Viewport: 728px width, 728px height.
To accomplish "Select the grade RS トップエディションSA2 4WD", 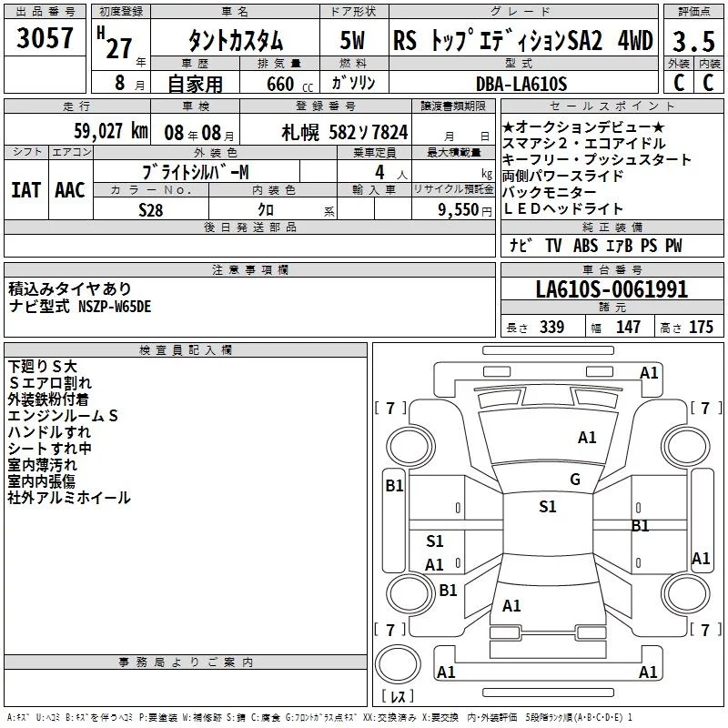I will [x=523, y=40].
